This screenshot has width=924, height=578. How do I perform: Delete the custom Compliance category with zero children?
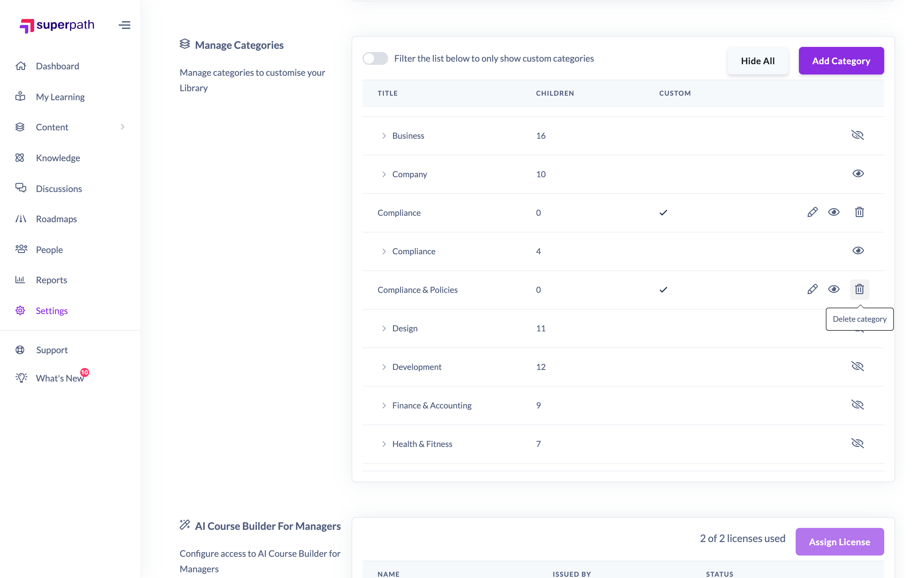pyautogui.click(x=860, y=212)
